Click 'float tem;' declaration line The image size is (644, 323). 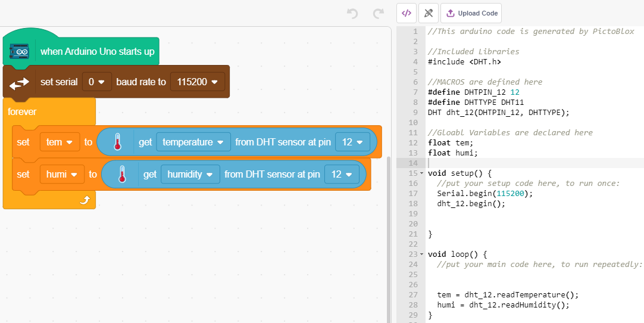point(451,143)
